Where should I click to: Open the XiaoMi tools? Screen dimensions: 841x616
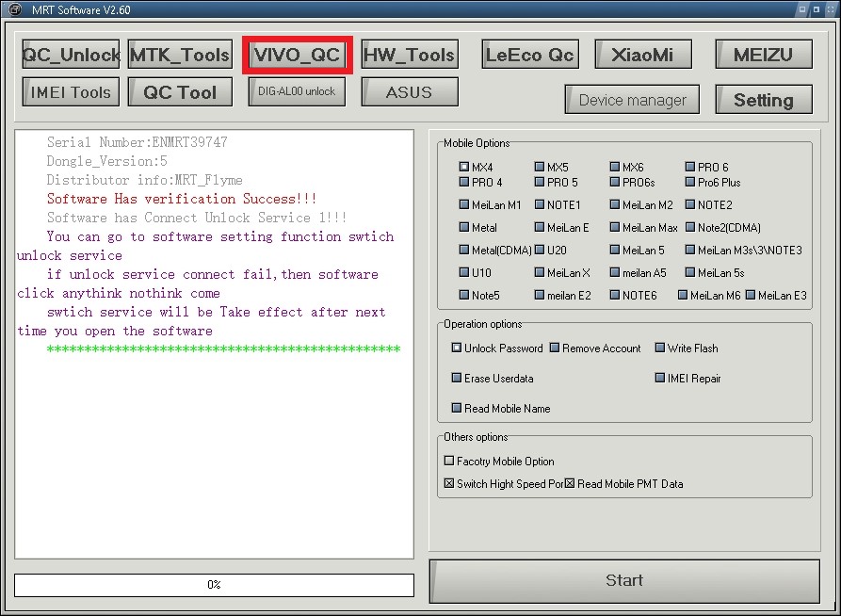point(643,55)
